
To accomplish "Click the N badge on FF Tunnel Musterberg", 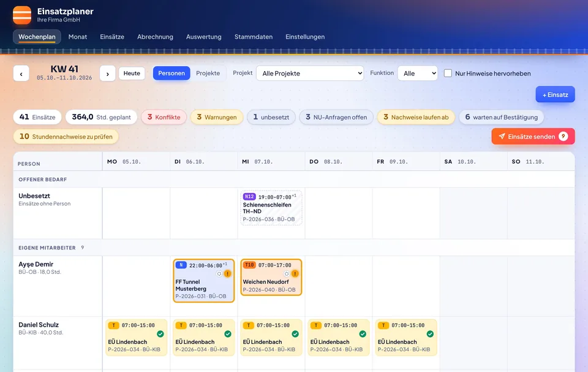I will (x=181, y=265).
